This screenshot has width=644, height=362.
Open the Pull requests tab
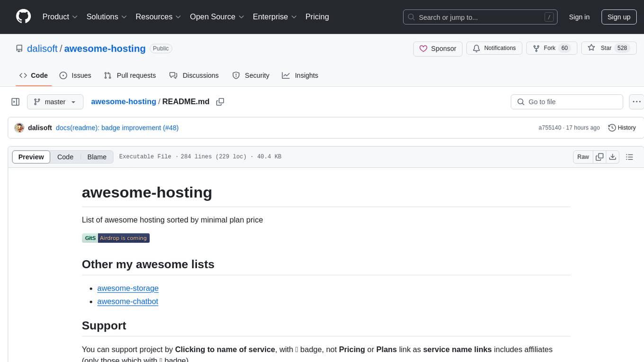130,75
